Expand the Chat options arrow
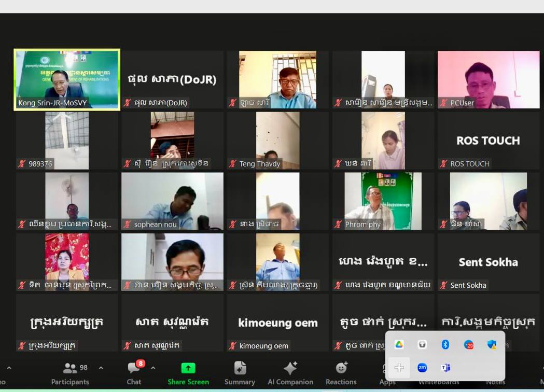Viewport: 544px width, 392px height. point(153,368)
